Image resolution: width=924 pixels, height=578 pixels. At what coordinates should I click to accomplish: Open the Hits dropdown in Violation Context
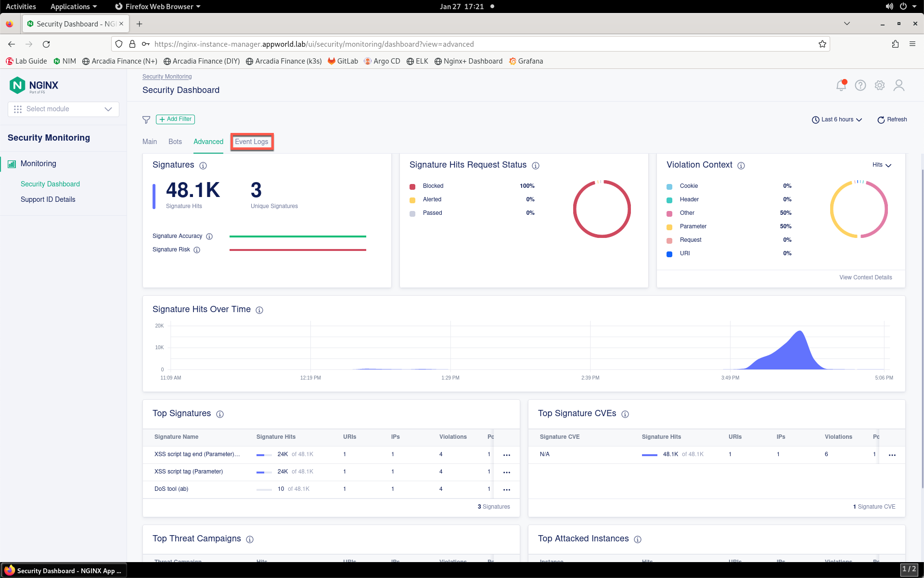(x=882, y=165)
